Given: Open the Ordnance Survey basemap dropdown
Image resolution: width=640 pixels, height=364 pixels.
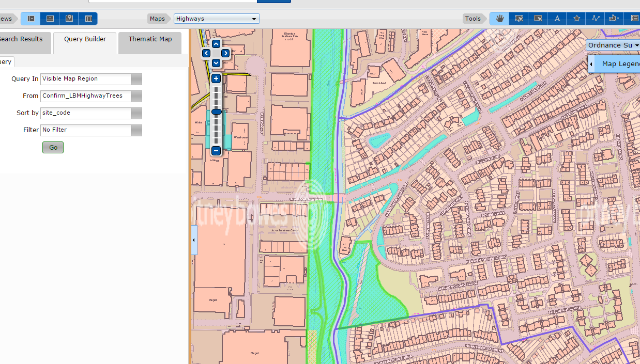Looking at the screenshot, I should (613, 45).
